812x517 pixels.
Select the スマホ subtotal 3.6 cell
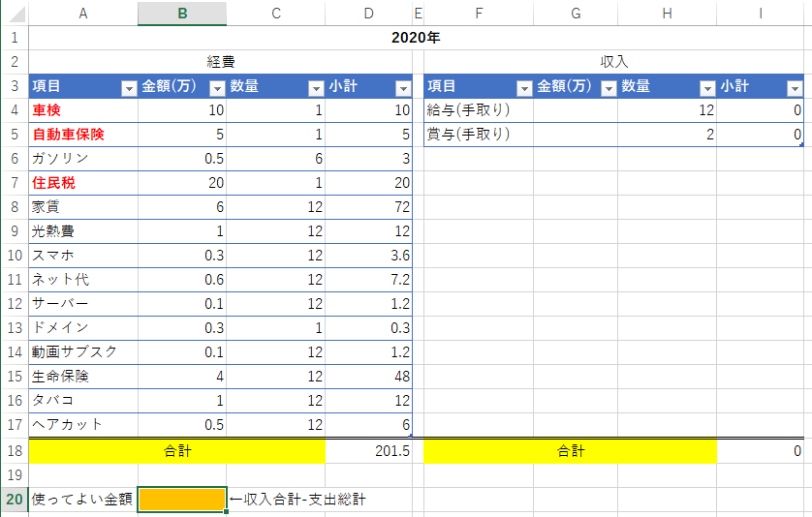click(x=369, y=256)
